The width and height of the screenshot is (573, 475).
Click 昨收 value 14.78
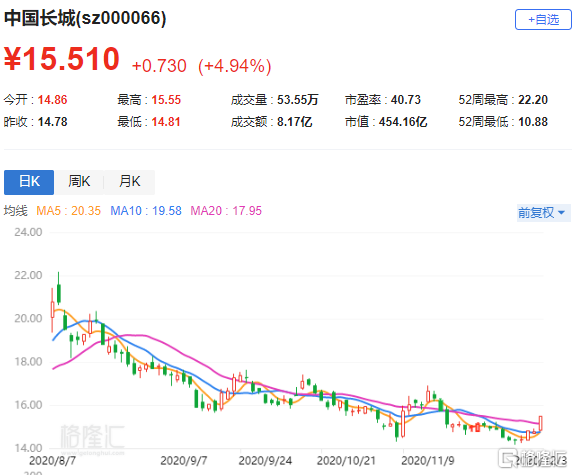[x=53, y=122]
